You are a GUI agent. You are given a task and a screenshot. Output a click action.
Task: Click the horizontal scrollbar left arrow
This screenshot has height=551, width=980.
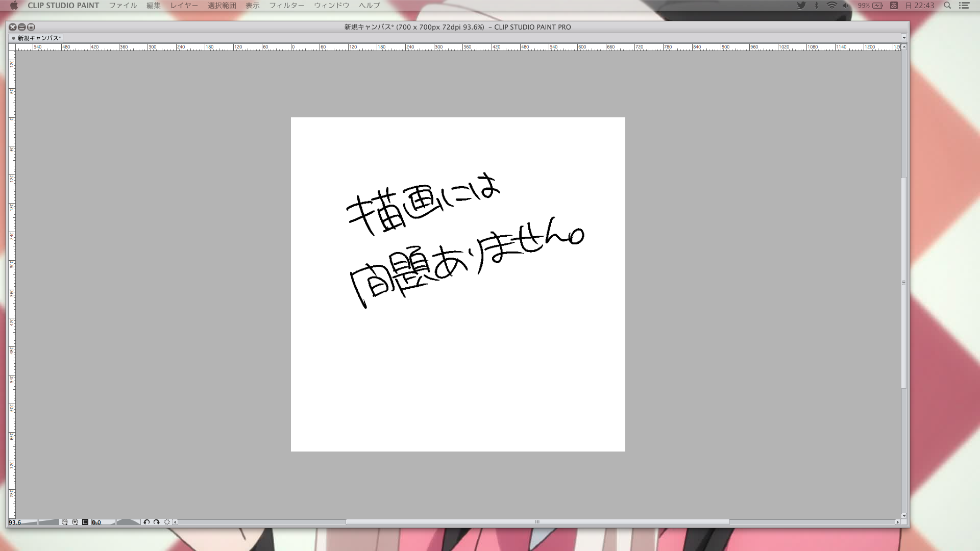tap(175, 522)
